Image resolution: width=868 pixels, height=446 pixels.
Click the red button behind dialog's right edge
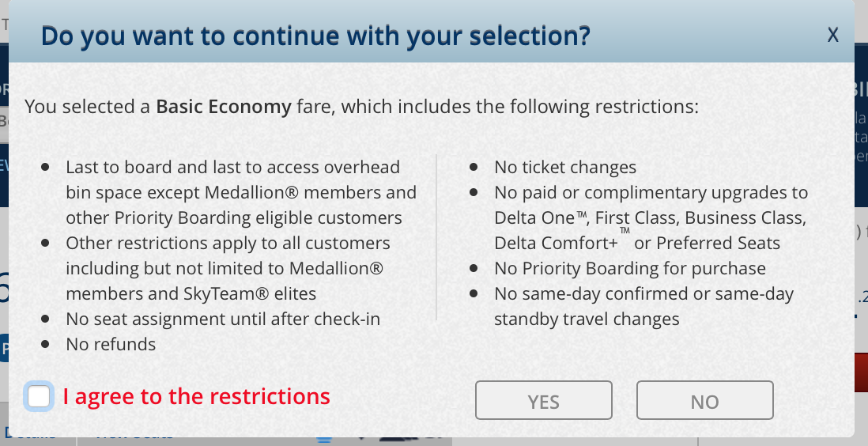pyautogui.click(x=861, y=372)
